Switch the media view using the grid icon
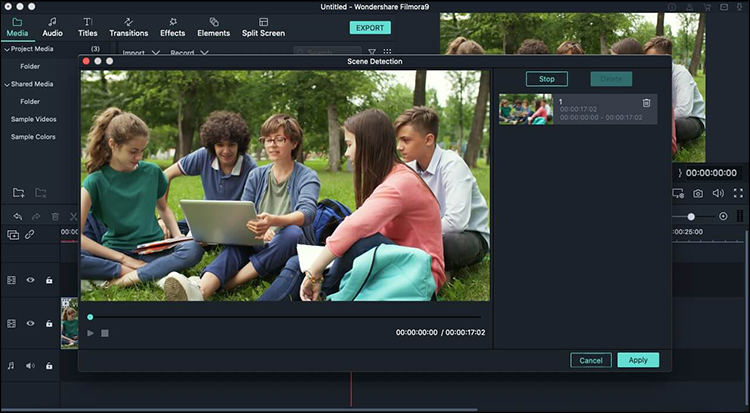Image resolution: width=750 pixels, height=413 pixels. tap(387, 52)
